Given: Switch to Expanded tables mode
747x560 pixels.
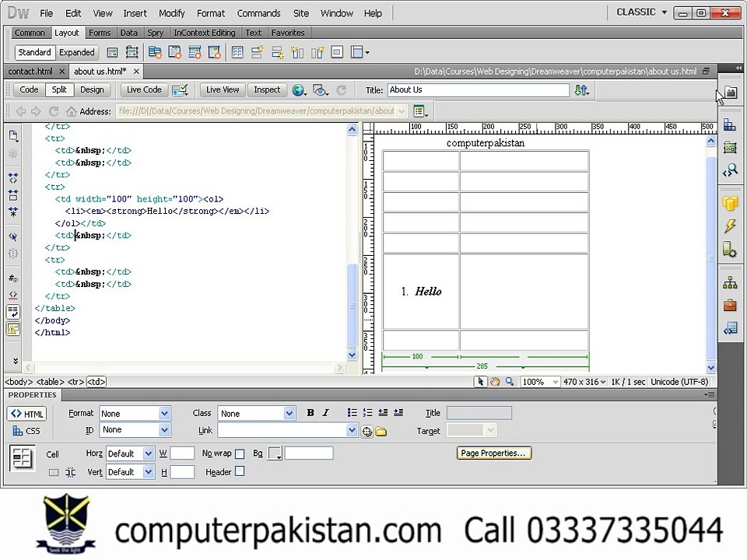Looking at the screenshot, I should click(x=77, y=52).
